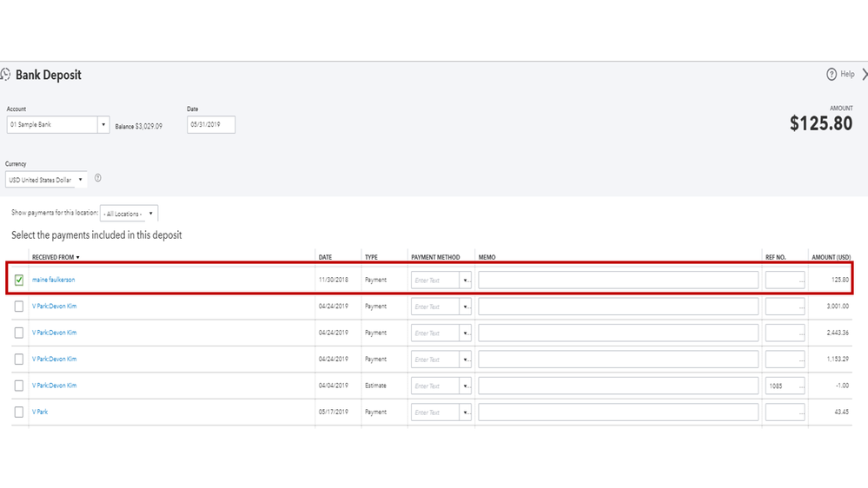Click the memo field for maine faulkerson
Screen dimensions: 868x488
tap(618, 280)
